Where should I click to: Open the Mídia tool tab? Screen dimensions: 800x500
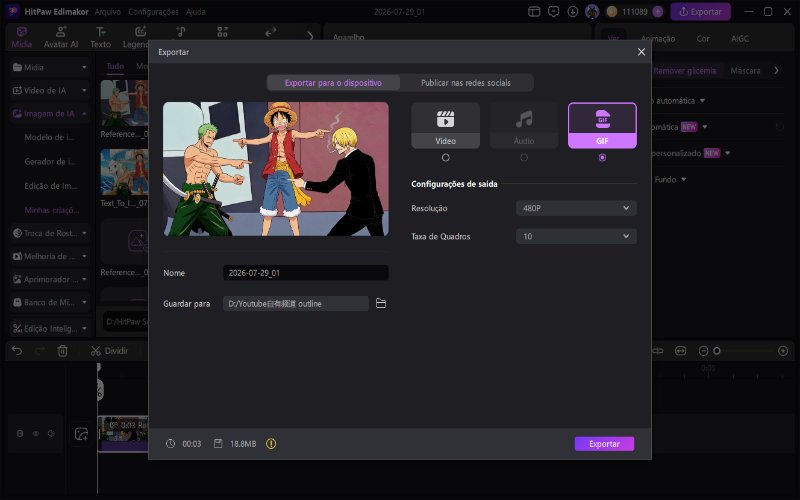coord(21,37)
